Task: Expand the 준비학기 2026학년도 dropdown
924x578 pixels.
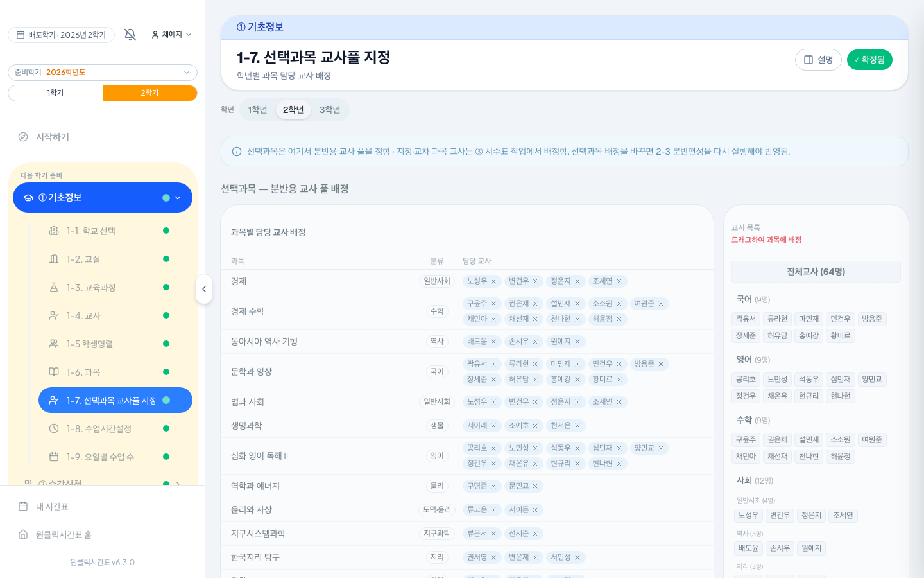Action: 103,73
